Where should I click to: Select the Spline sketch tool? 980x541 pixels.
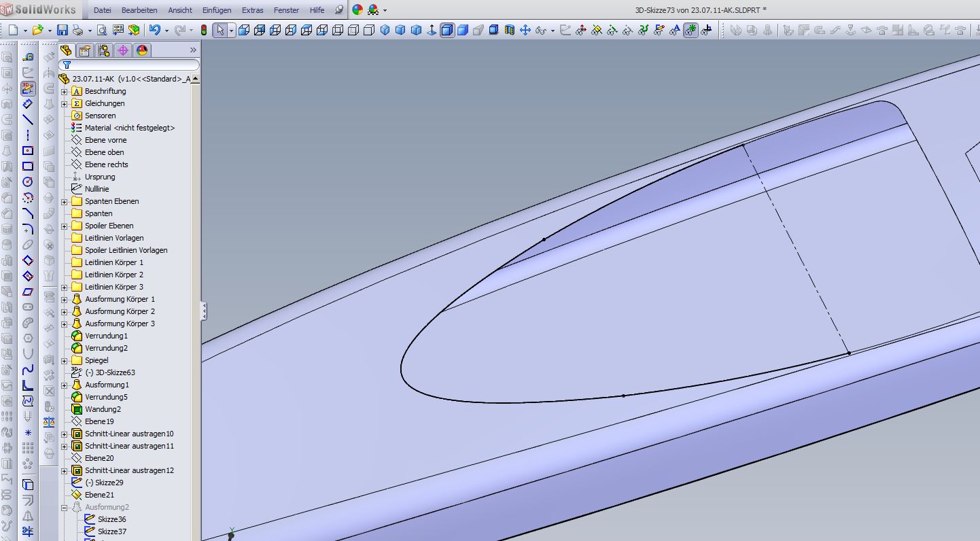pos(28,370)
